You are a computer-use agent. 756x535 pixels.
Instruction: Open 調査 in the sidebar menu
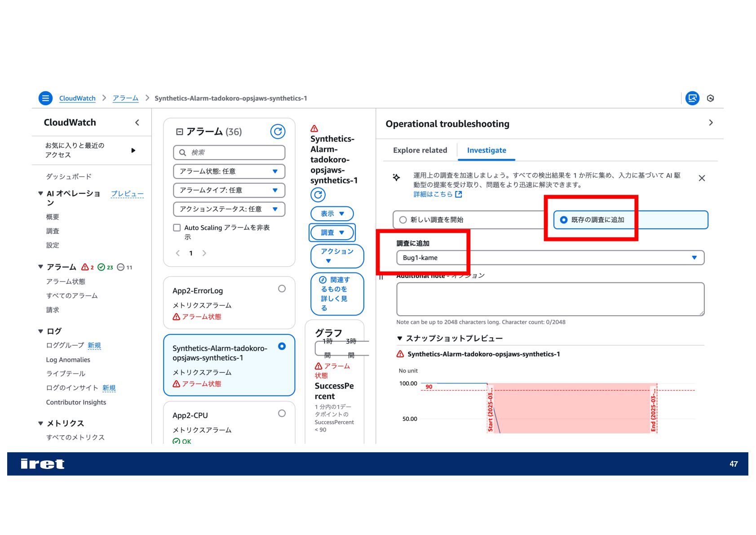coord(53,231)
